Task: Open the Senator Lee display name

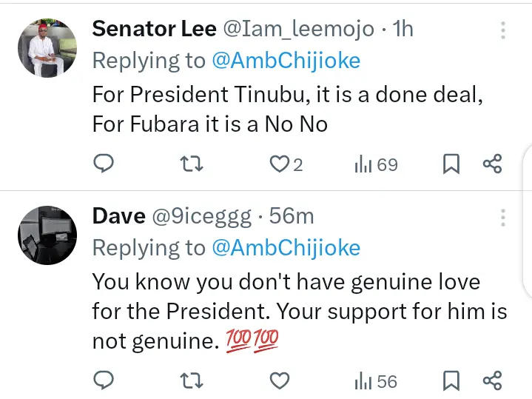Action: click(x=154, y=29)
